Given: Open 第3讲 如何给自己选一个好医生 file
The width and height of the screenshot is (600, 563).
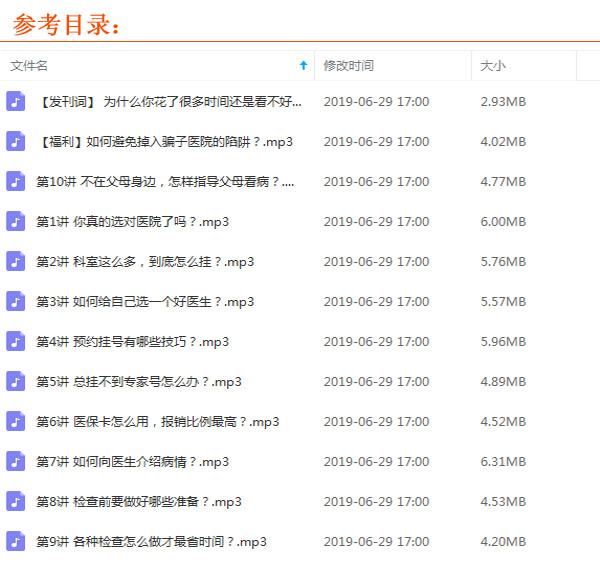Looking at the screenshot, I should [x=145, y=301].
